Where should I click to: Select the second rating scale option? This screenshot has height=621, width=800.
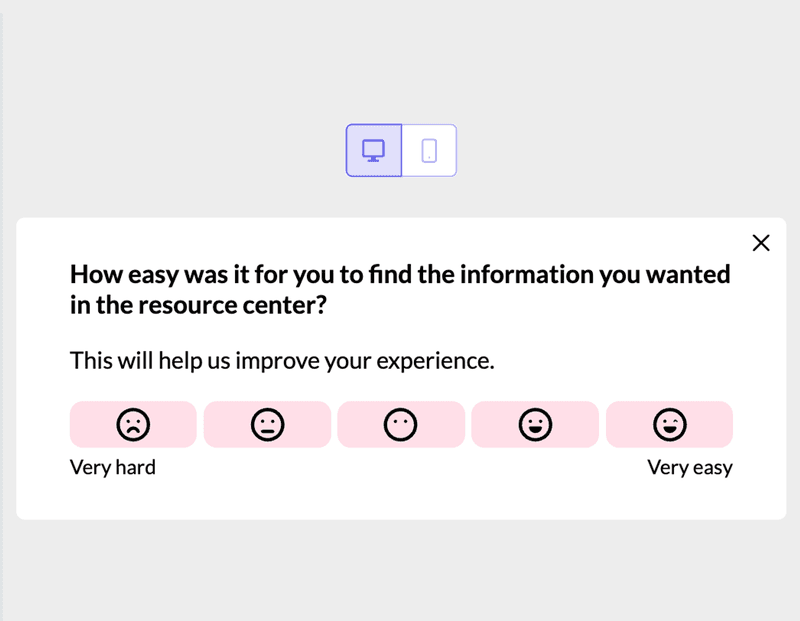click(x=267, y=424)
